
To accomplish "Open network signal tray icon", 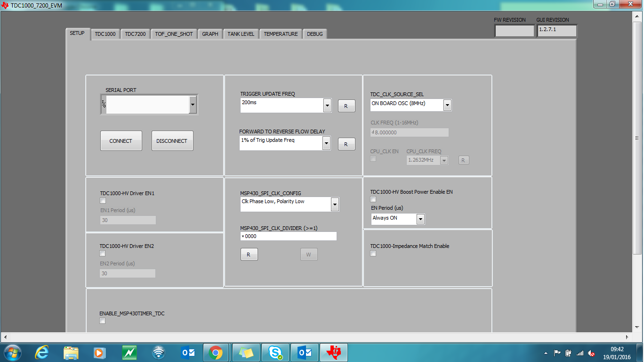I will [580, 353].
